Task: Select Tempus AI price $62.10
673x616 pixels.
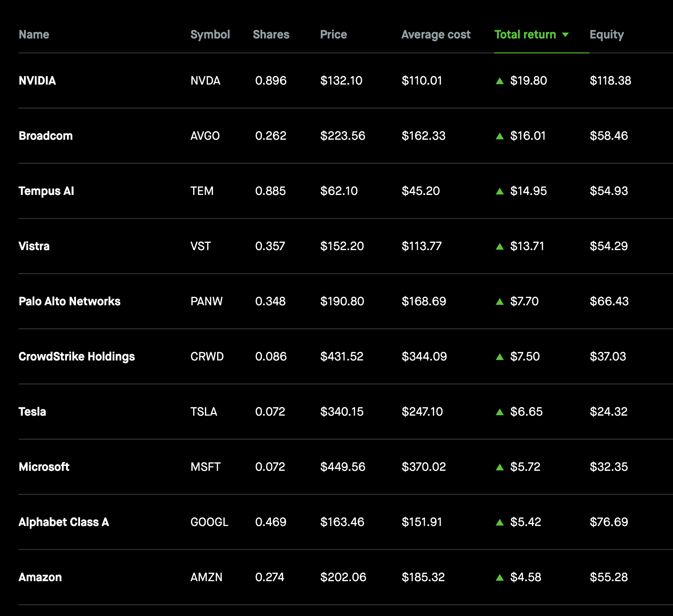Action: tap(339, 191)
